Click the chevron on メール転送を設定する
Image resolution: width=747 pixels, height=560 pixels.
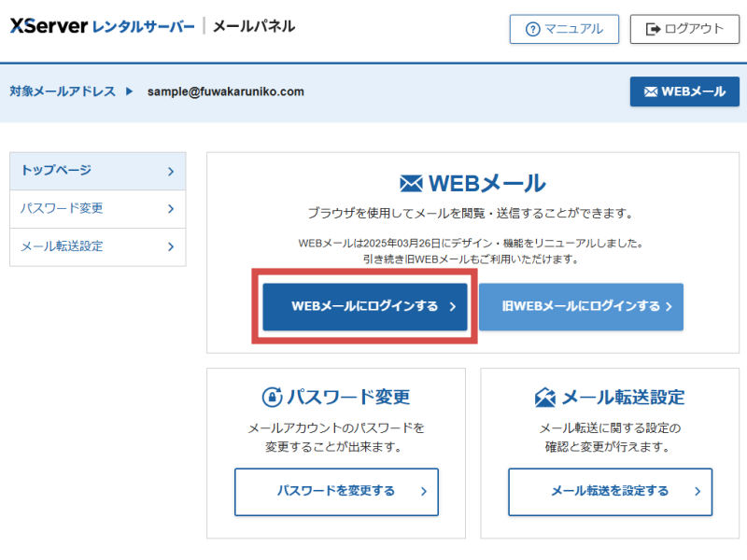coord(698,492)
